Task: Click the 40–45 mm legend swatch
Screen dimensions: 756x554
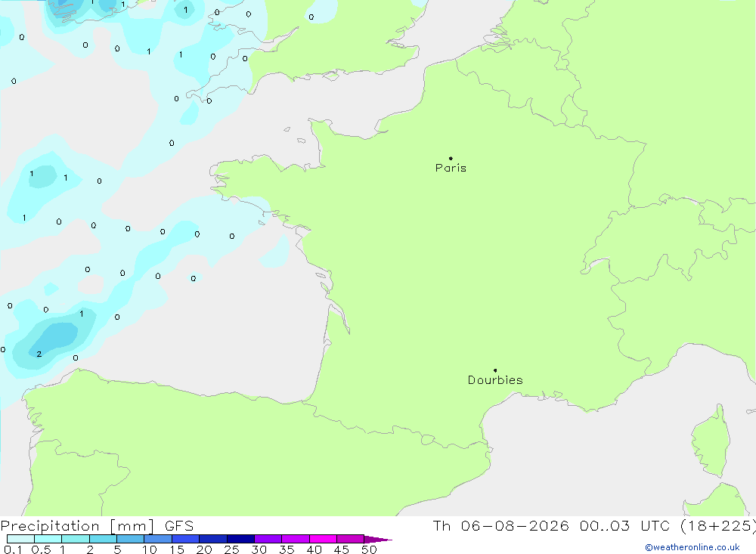Action: [323, 539]
